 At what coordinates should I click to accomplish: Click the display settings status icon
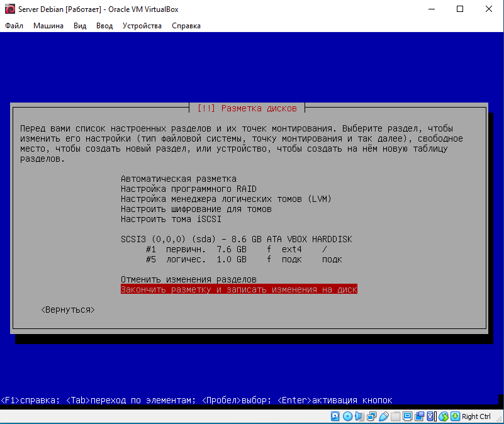click(x=407, y=416)
